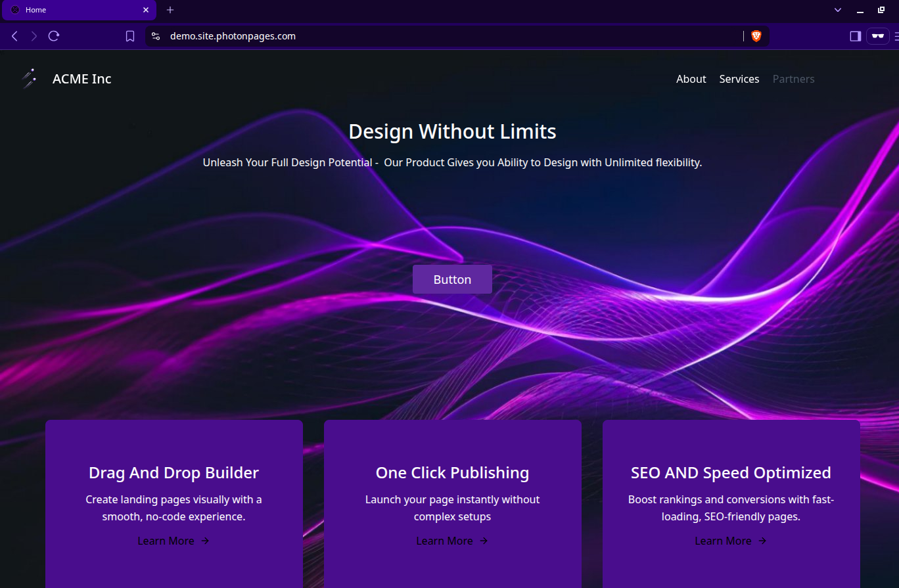This screenshot has height=588, width=899.
Task: Bookmark this page with the bookmark icon
Action: (129, 36)
